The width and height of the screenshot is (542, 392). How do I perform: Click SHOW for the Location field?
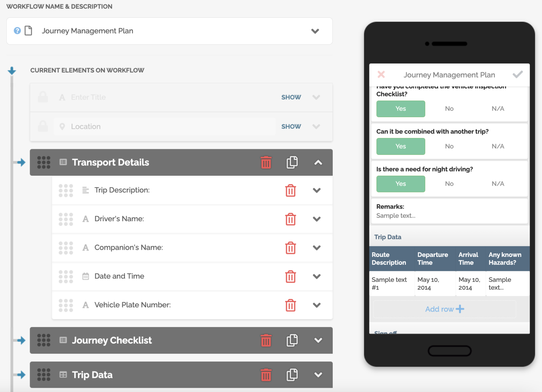click(291, 127)
